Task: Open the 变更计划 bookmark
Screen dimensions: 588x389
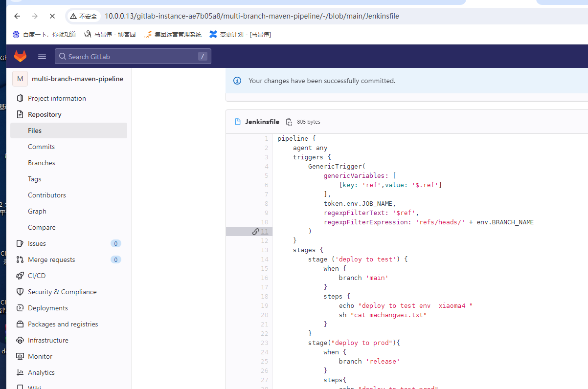Action: [240, 34]
